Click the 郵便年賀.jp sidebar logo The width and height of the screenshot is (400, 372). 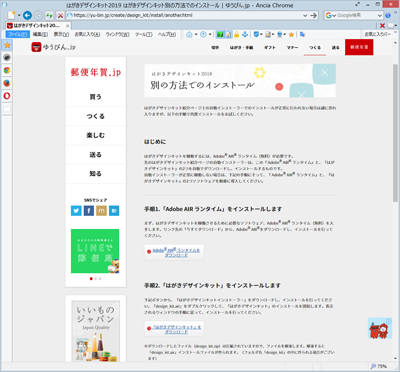click(96, 72)
